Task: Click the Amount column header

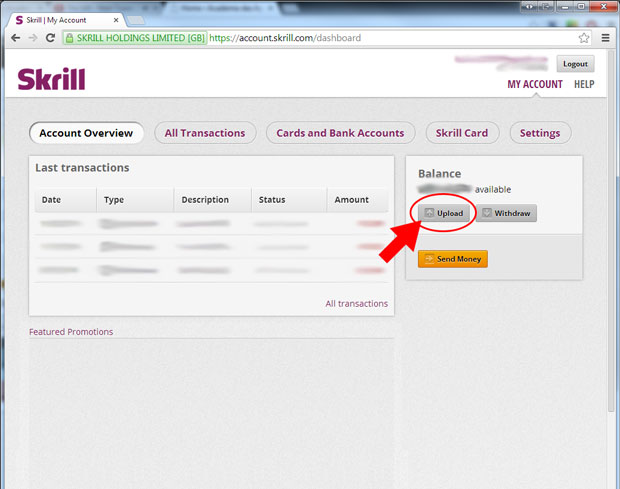Action: click(x=358, y=200)
